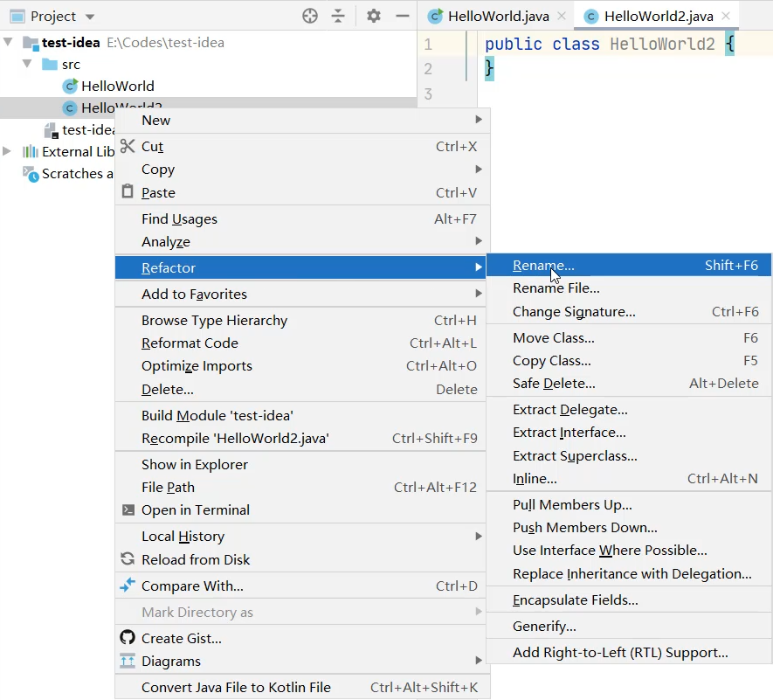This screenshot has height=700, width=773.
Task: Switch to the HelloWorld.java tab
Action: pyautogui.click(x=497, y=17)
